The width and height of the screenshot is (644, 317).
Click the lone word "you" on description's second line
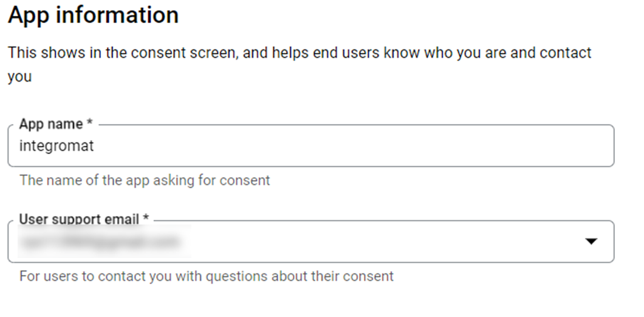19,78
